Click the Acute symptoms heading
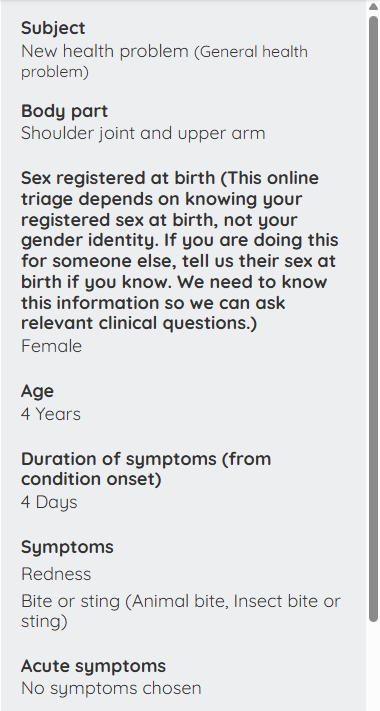This screenshot has width=380, height=711. [93, 666]
